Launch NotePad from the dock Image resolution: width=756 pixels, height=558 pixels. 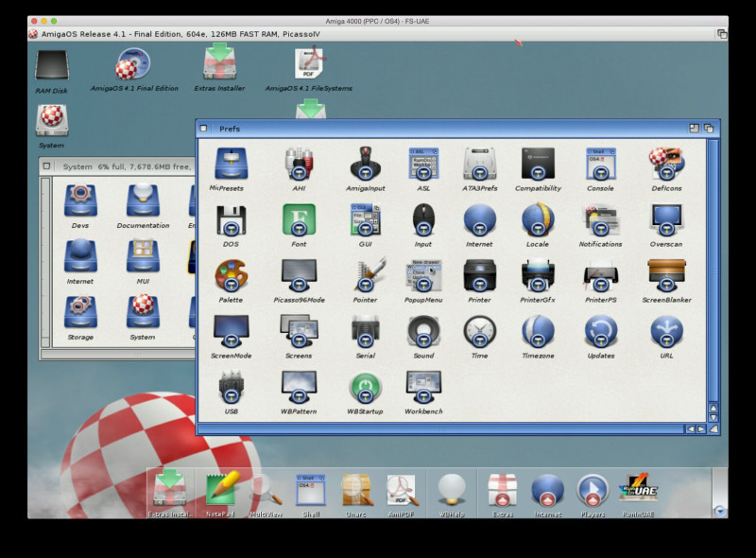click(x=221, y=490)
